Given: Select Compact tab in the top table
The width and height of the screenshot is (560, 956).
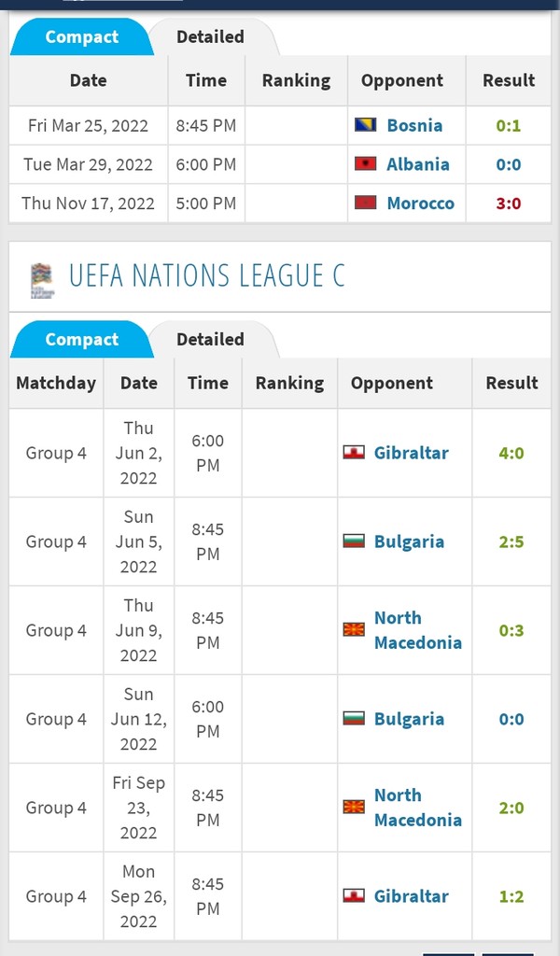Looking at the screenshot, I should point(81,37).
